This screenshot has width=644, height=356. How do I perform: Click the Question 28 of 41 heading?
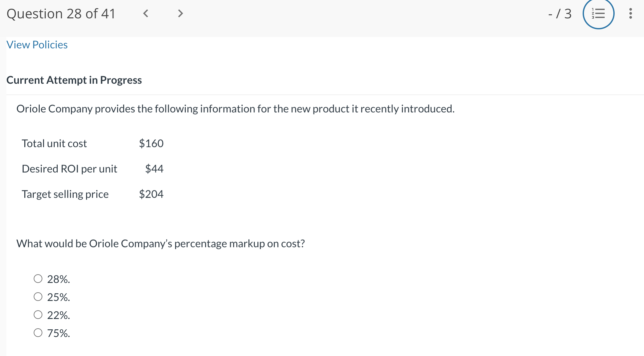click(61, 14)
